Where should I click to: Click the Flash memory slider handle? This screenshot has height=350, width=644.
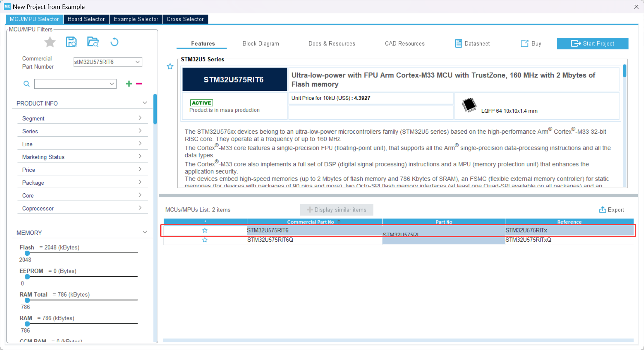(x=27, y=253)
